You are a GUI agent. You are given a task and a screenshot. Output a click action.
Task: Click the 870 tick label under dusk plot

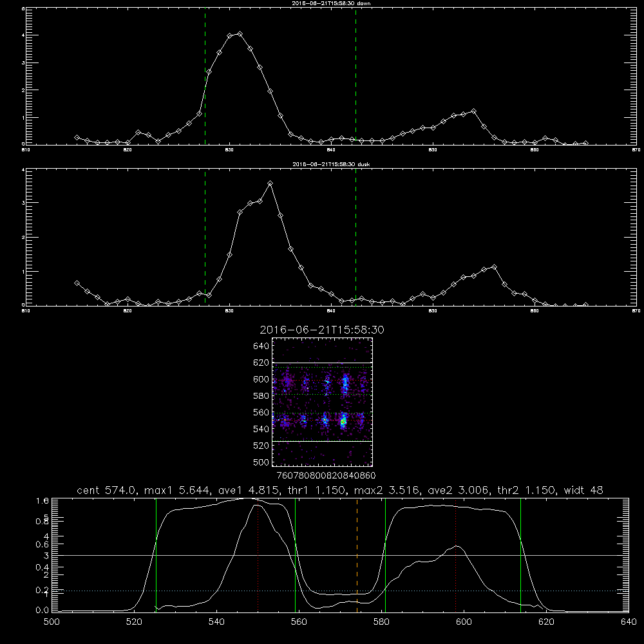tap(636, 311)
